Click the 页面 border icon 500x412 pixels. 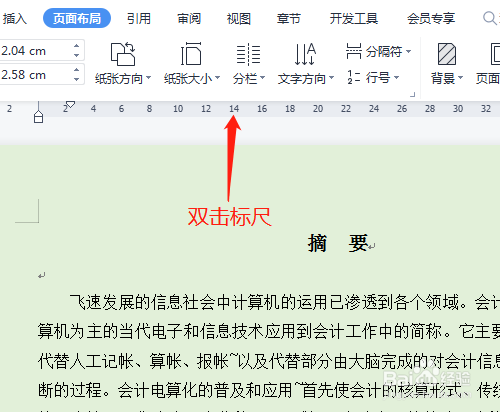pyautogui.click(x=495, y=54)
